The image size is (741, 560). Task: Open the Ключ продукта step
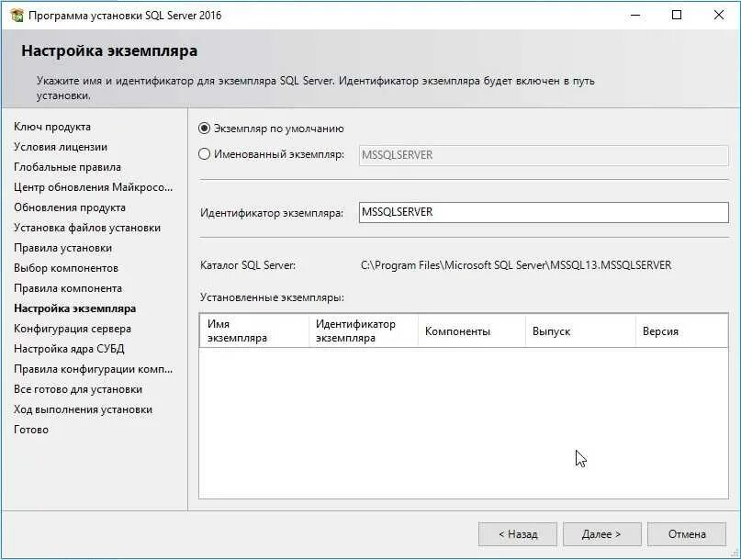point(52,127)
